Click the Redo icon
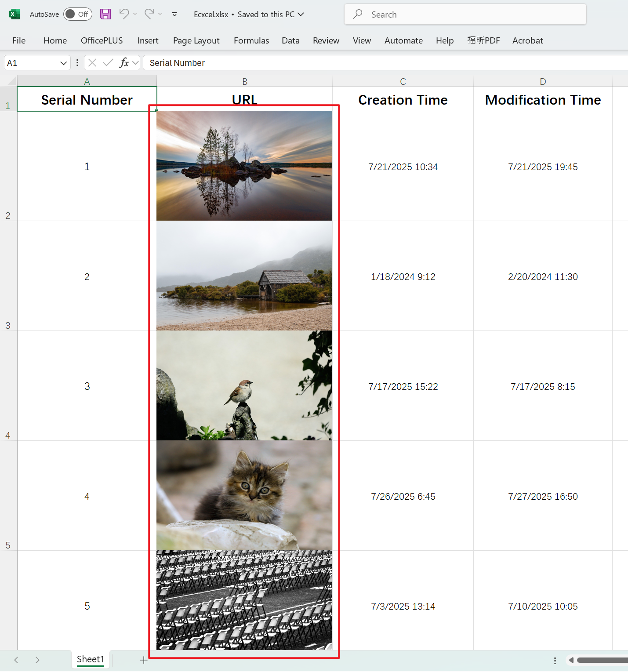This screenshot has width=628, height=672. pos(149,14)
